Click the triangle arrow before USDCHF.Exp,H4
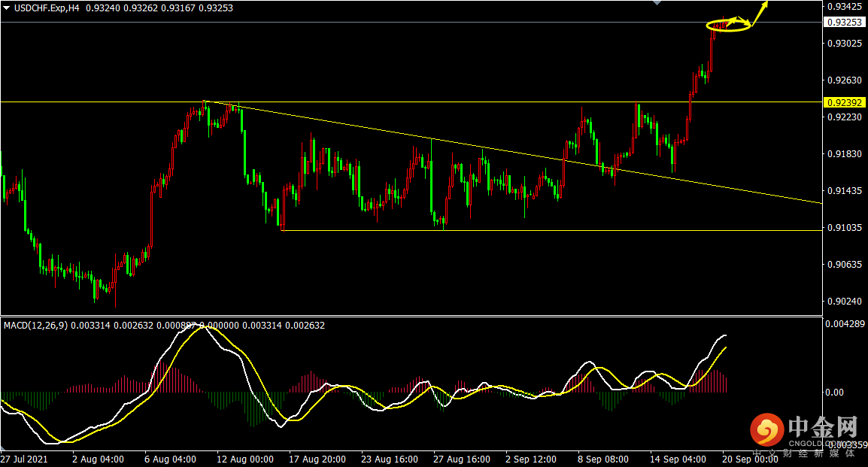Image resolution: width=868 pixels, height=467 pixels. point(7,8)
